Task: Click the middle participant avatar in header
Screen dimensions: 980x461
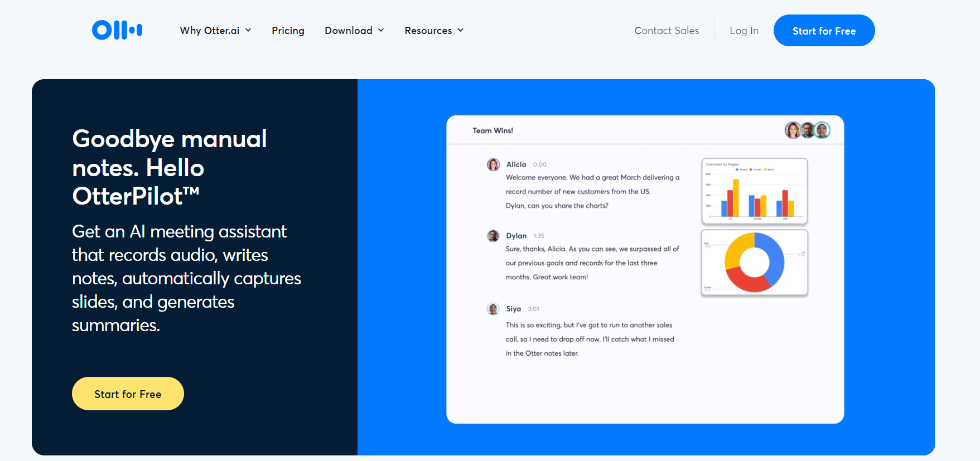Action: coord(807,130)
